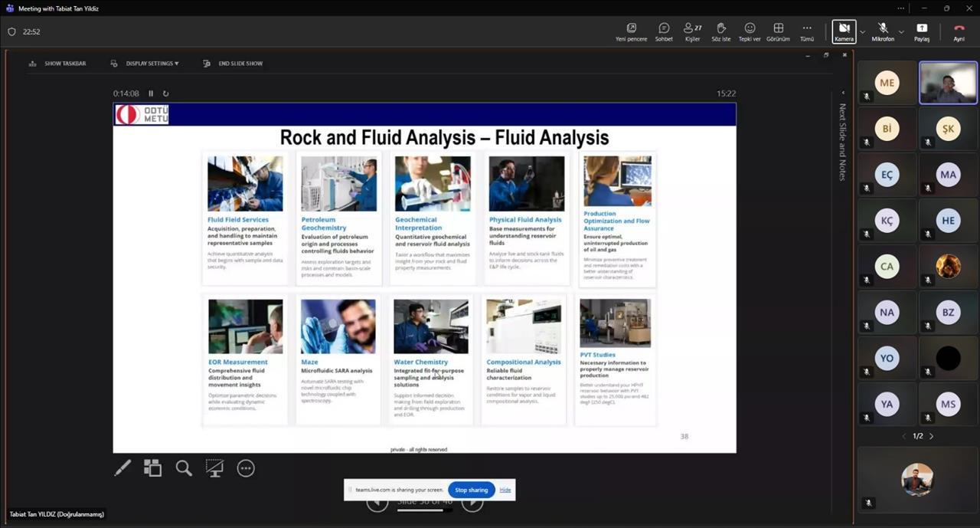Show the Kişiler participants list
980x528 pixels.
[x=692, y=31]
